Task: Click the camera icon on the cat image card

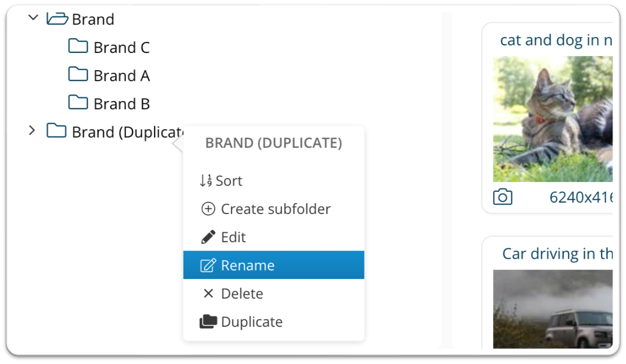Action: point(503,197)
